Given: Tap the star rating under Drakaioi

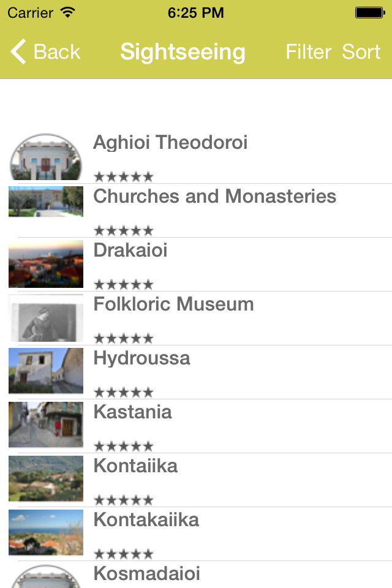Looking at the screenshot, I should pyautogui.click(x=123, y=284).
